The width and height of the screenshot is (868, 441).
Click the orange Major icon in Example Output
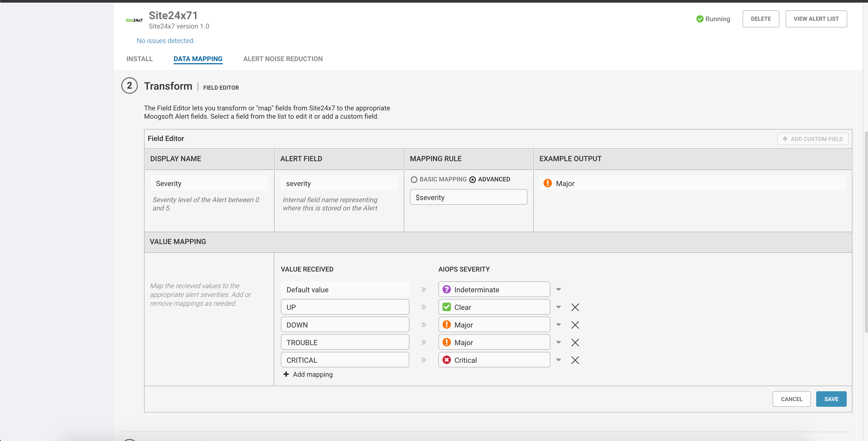click(x=547, y=183)
